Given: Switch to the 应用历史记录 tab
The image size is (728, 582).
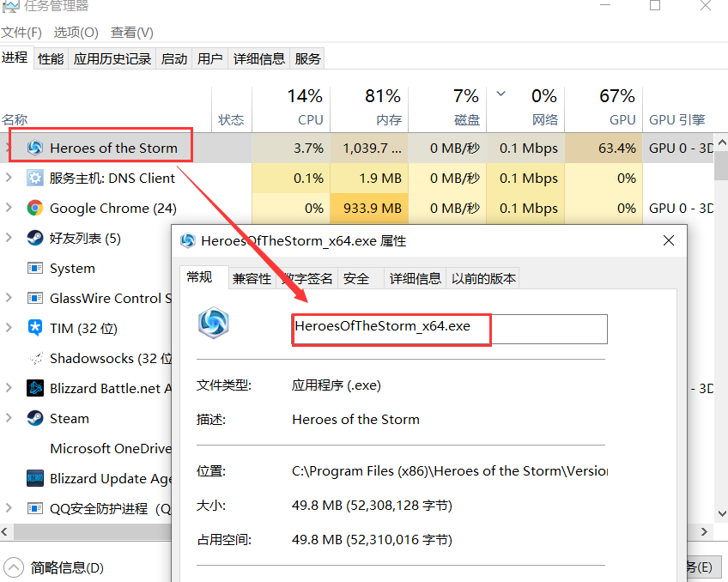Looking at the screenshot, I should 112,58.
